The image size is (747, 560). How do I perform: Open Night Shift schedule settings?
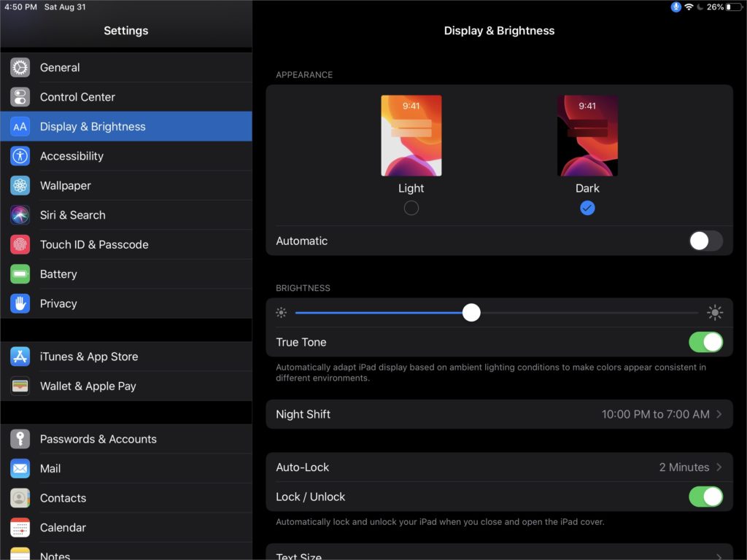pos(499,414)
